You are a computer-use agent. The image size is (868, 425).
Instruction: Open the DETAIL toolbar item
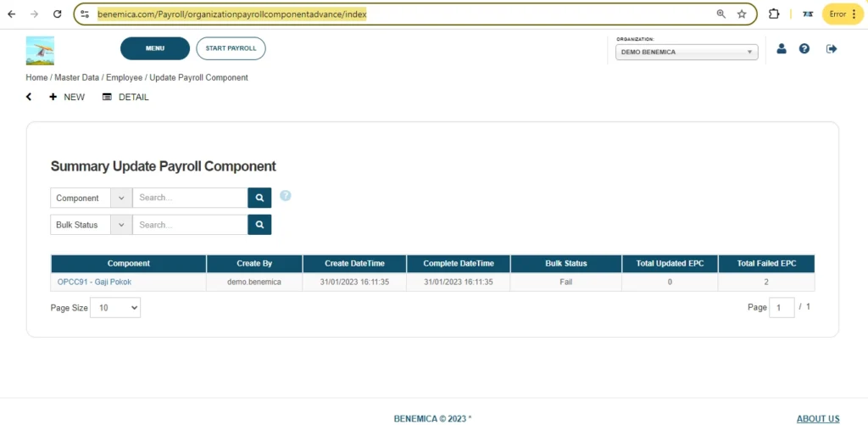click(125, 97)
